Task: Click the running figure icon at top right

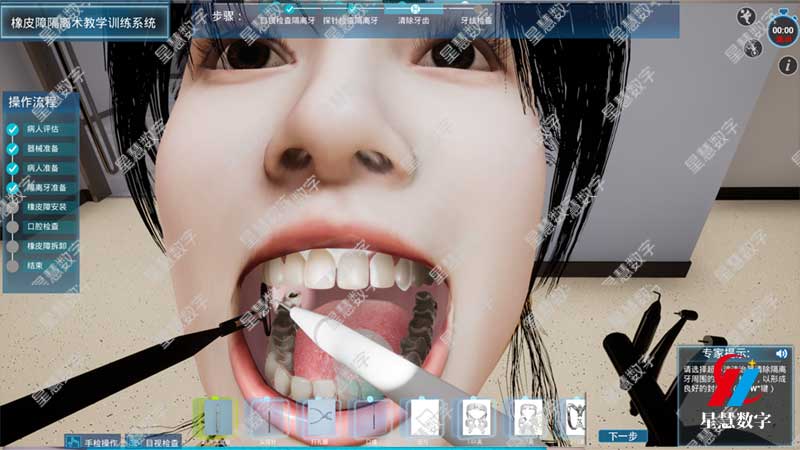Action: tap(744, 16)
